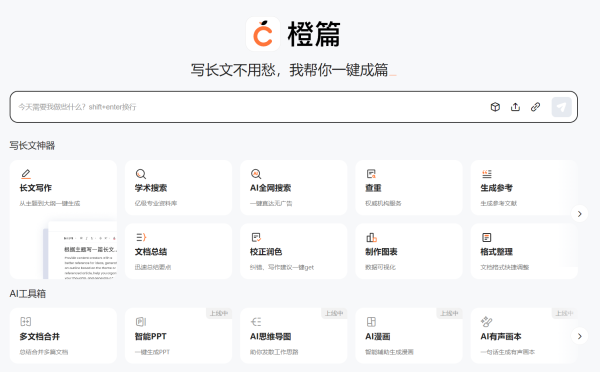
Task: Click the 上线中 badge on AI漫画
Action: 449,313
